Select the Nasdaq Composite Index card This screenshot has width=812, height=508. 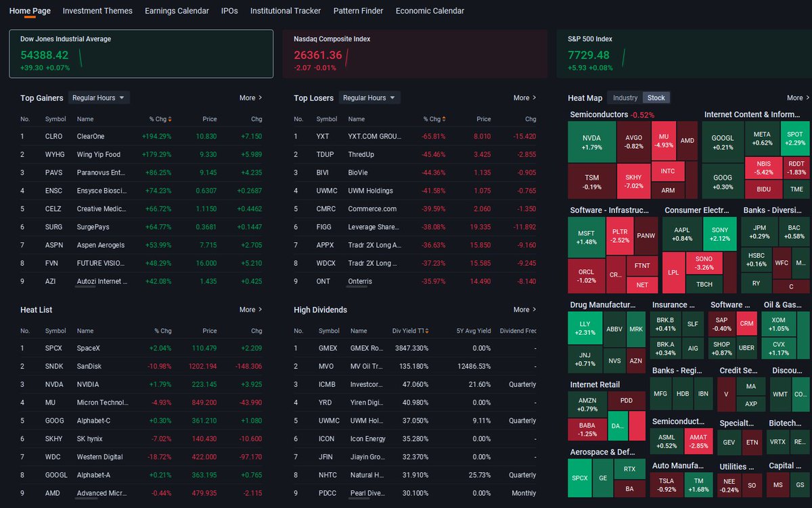click(415, 54)
